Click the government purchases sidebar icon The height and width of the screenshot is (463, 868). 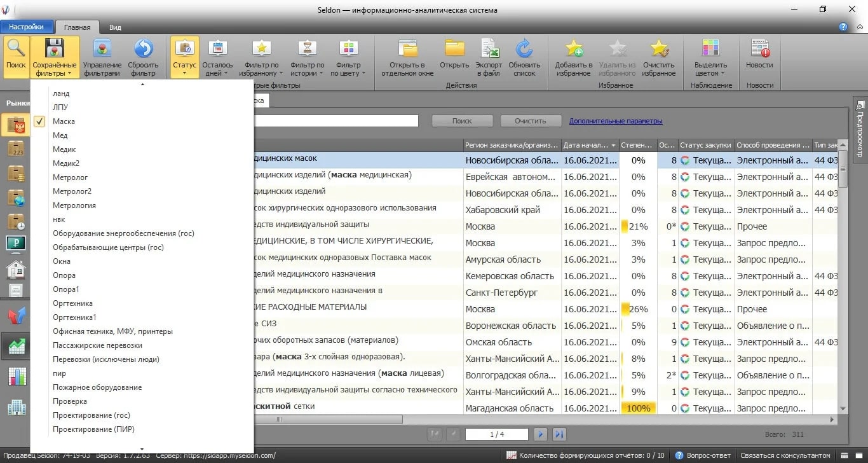15,125
